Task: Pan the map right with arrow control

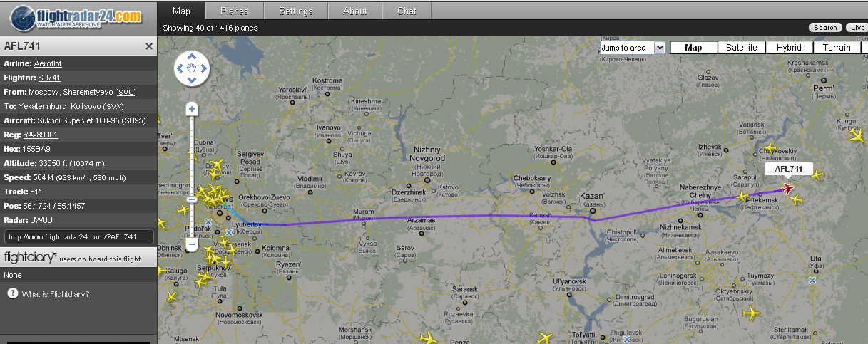Action: point(204,69)
